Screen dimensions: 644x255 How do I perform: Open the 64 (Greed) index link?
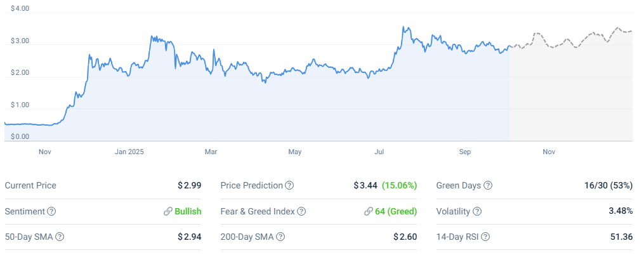click(395, 211)
